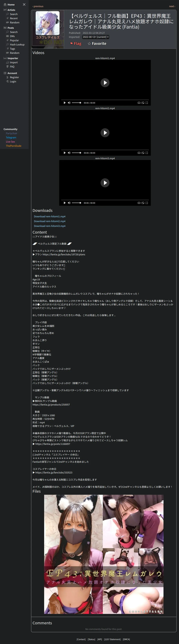Click small play icon in rem-hitomi3.mp4 control bar
179x644 pixels.
click(x=65, y=203)
